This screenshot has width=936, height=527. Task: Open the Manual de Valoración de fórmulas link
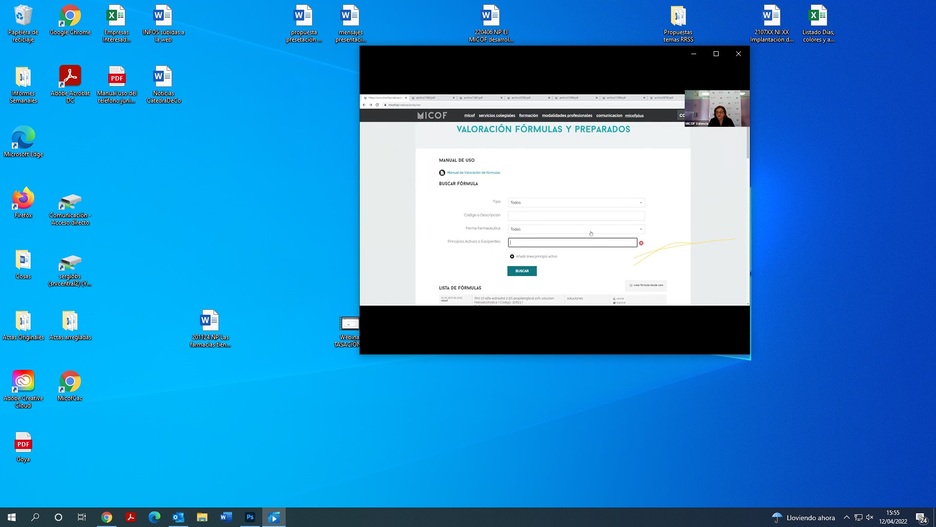472,172
